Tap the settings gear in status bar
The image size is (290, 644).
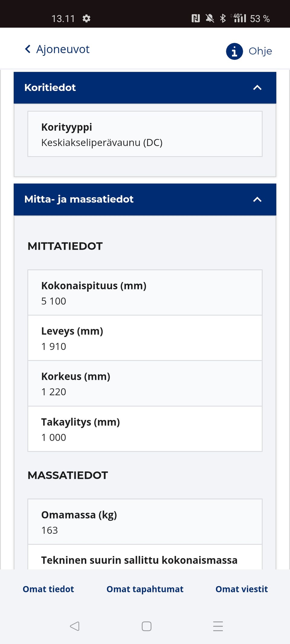(x=86, y=19)
